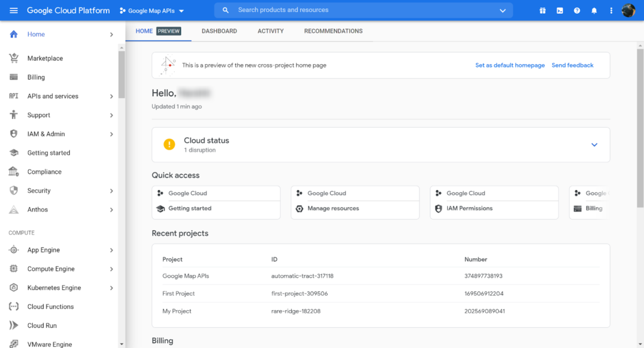Viewport: 644px width, 348px height.
Task: Expand the Security submenu arrow
Action: tap(111, 191)
